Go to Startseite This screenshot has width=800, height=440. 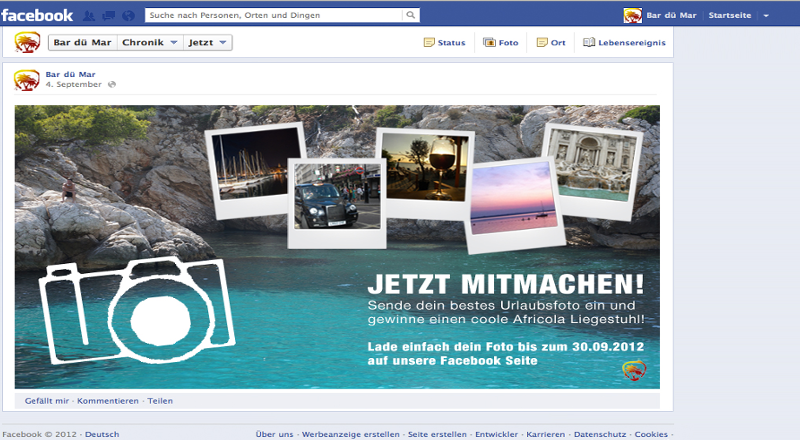point(730,15)
